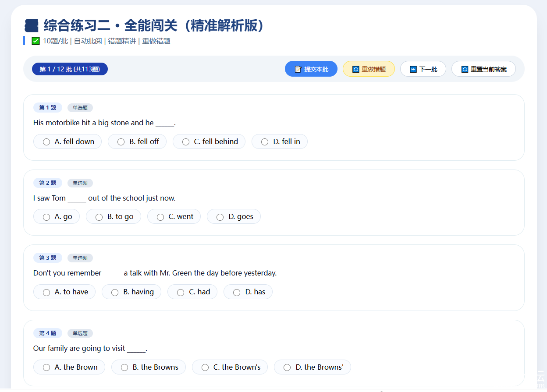Screen dimensions: 547x392
Task: Click the fast-forward icon inside 下一批 button
Action: (413, 69)
